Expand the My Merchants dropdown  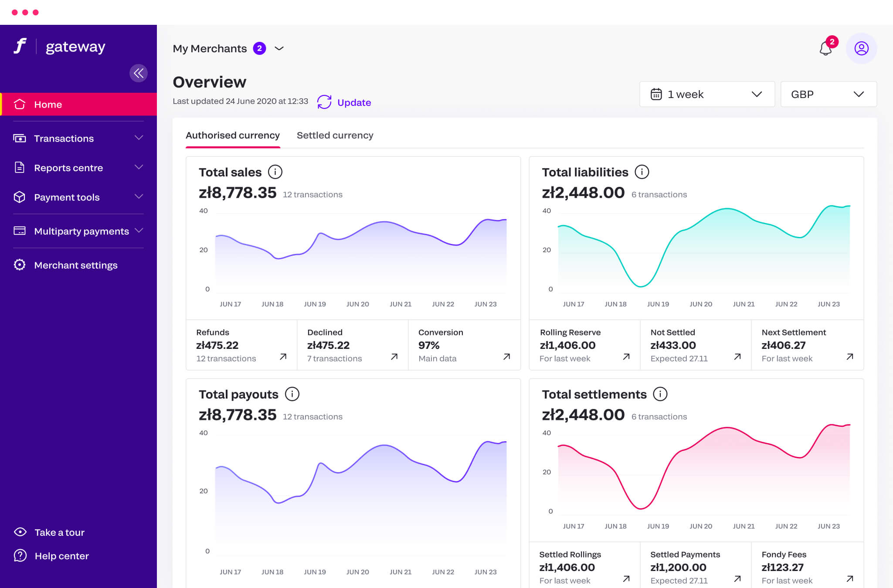pyautogui.click(x=279, y=48)
